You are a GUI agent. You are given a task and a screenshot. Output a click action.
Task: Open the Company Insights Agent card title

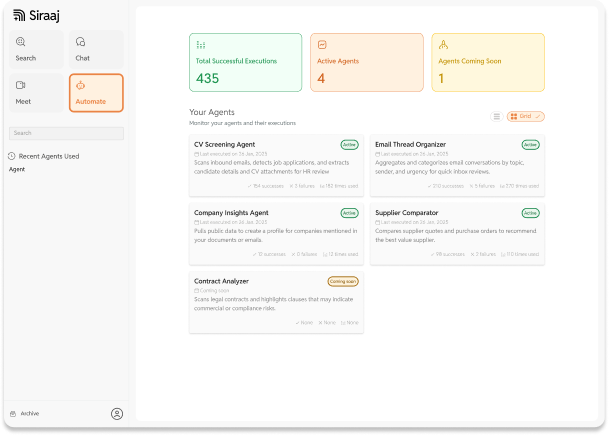[231, 213]
